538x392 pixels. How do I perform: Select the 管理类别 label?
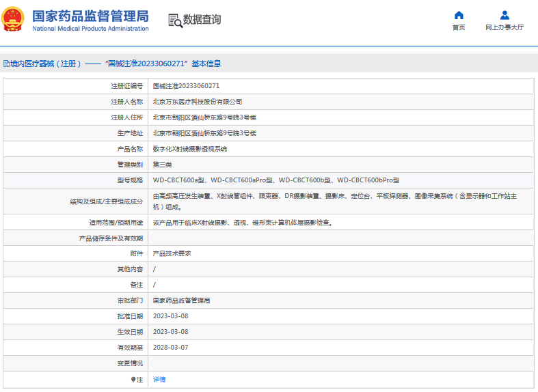coord(130,165)
